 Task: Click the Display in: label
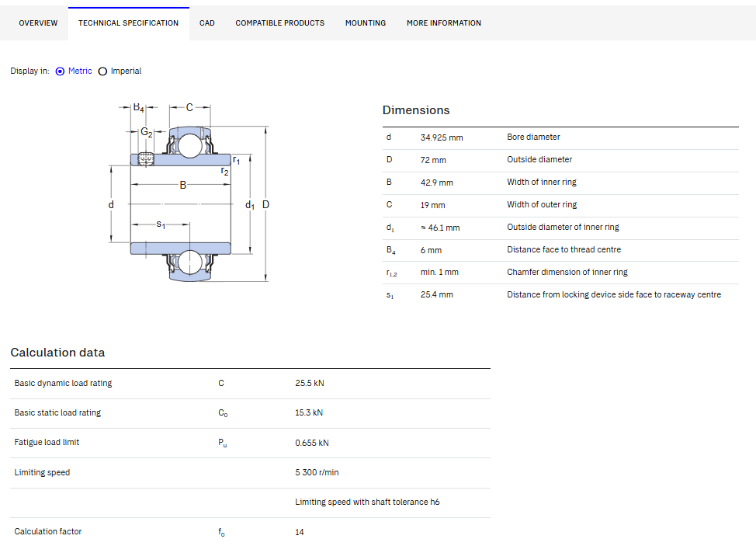tap(29, 71)
